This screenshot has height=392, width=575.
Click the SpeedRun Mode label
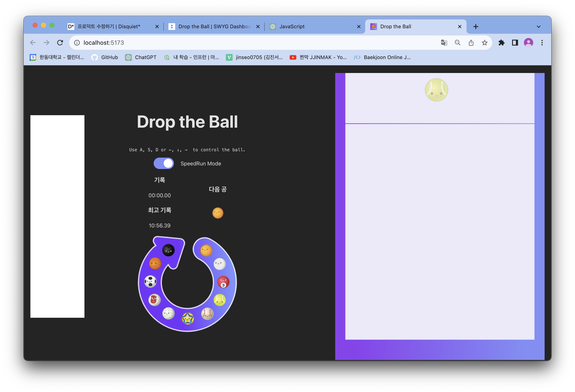point(201,164)
